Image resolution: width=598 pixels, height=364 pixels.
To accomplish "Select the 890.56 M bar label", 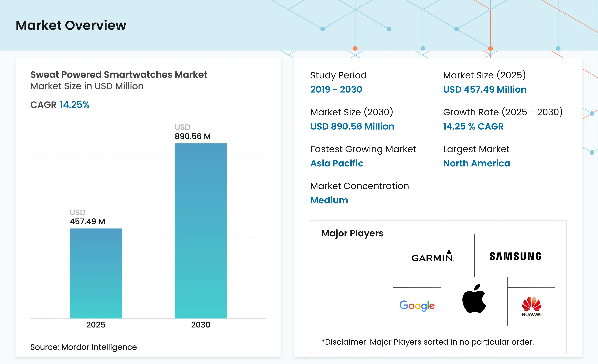I will point(193,136).
